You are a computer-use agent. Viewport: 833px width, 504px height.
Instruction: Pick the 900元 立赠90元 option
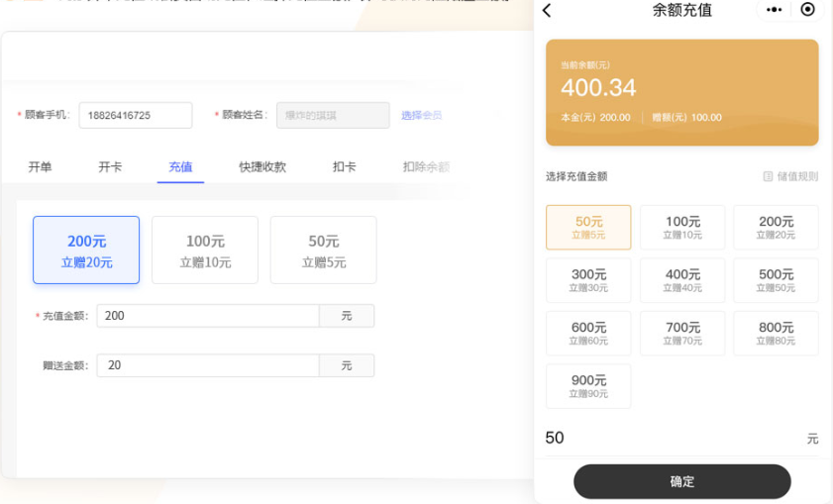click(588, 386)
